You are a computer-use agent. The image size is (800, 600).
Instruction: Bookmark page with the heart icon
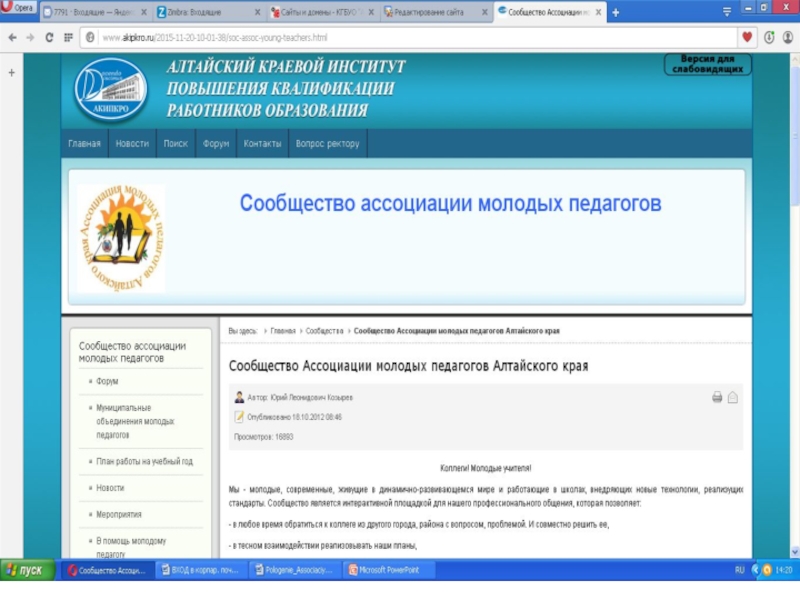[747, 37]
